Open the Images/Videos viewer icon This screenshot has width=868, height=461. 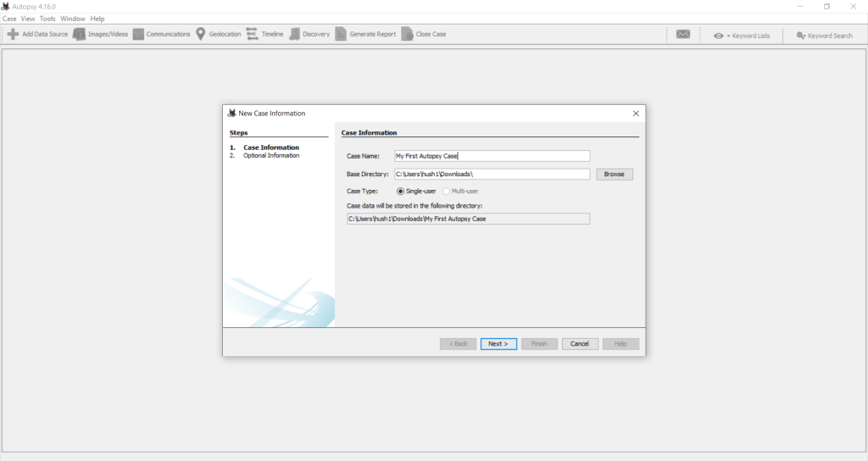(x=80, y=34)
